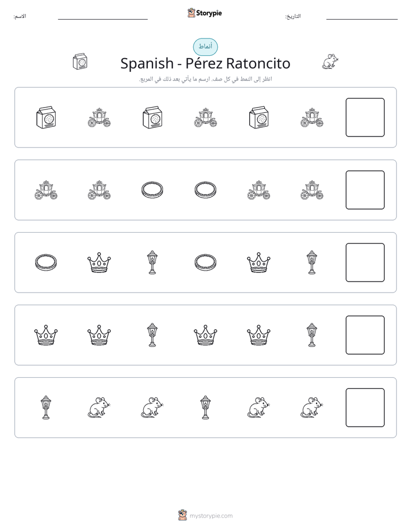Click the milk carton icon beside the title
This screenshot has width=411, height=532.
[x=80, y=62]
